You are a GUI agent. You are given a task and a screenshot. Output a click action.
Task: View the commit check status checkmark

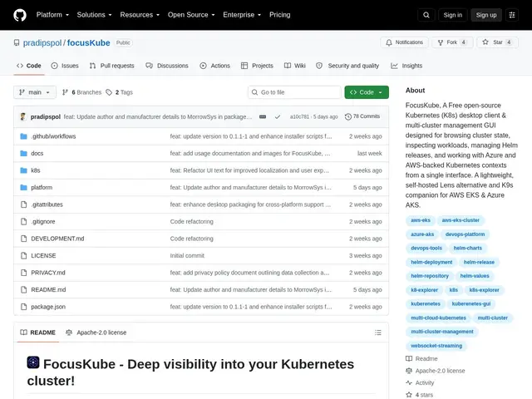278,116
